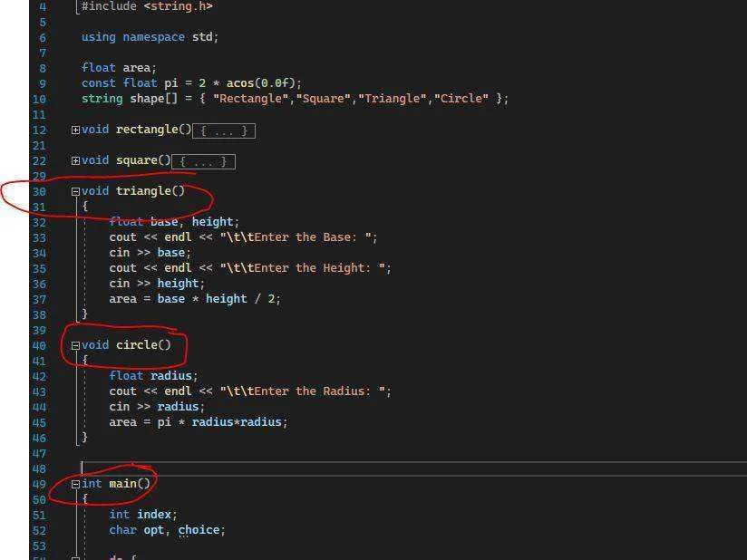747x560 pixels.
Task: Click the collapsed code box after rectangle()
Action: pyautogui.click(x=224, y=130)
